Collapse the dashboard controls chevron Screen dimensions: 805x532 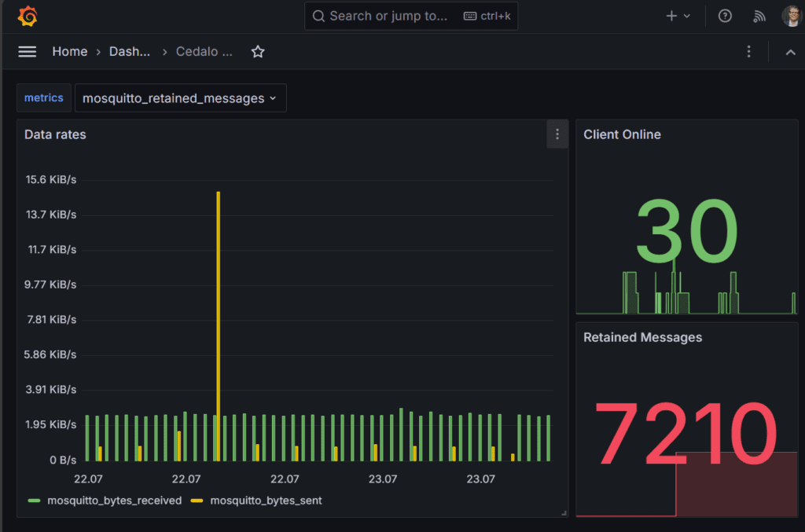click(790, 51)
